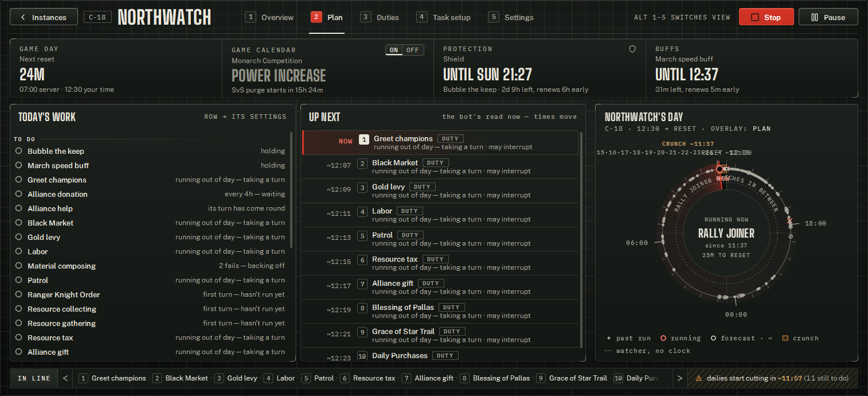The image size is (868, 396).
Task: Open the Task setup tab
Action: coord(444,17)
